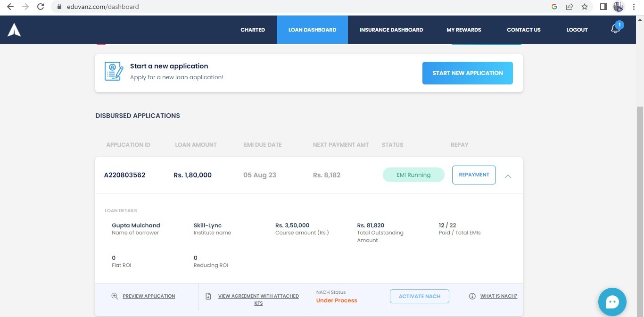Open VIEW AGREEMENT WITH ATTACHED KFS link

[258, 300]
